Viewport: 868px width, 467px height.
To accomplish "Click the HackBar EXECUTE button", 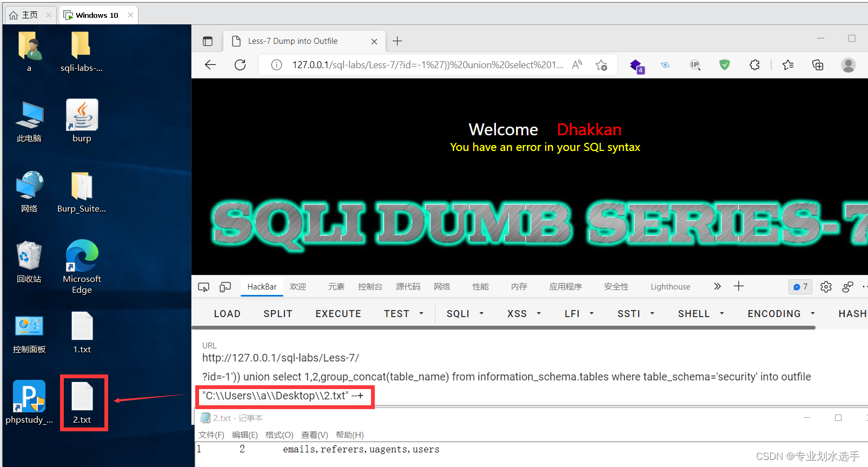I will tap(339, 314).
